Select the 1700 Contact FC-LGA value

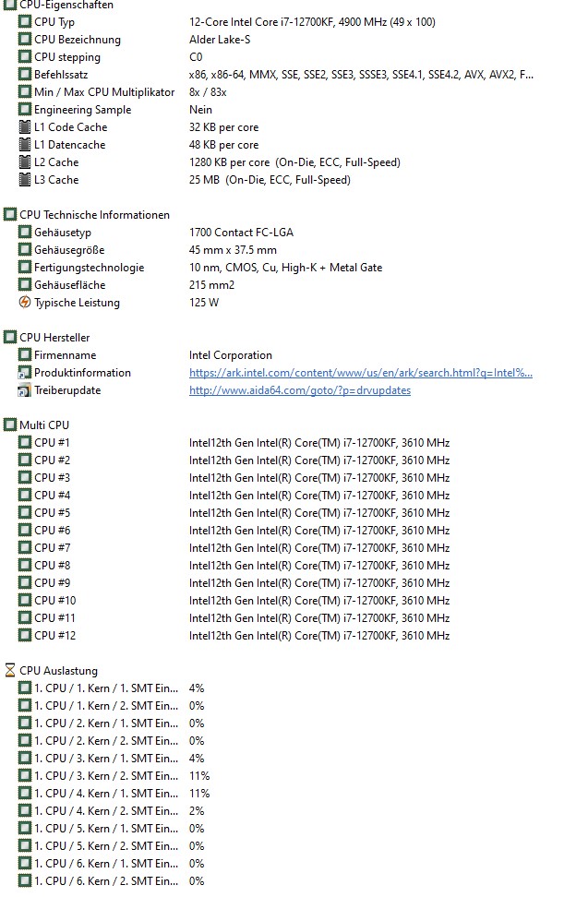241,233
